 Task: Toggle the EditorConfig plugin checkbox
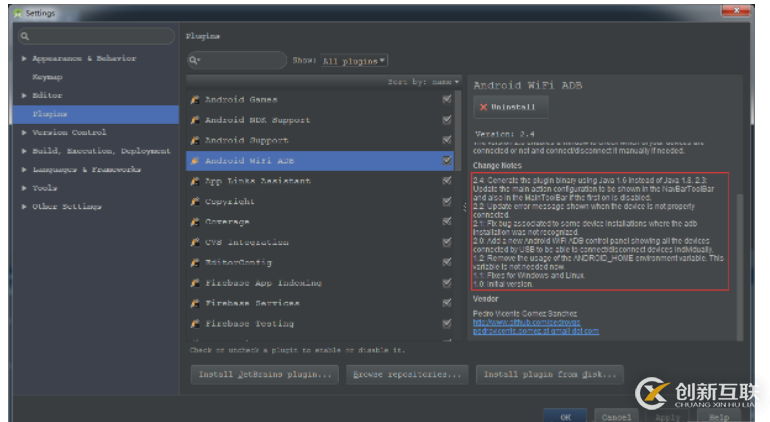pyautogui.click(x=447, y=262)
